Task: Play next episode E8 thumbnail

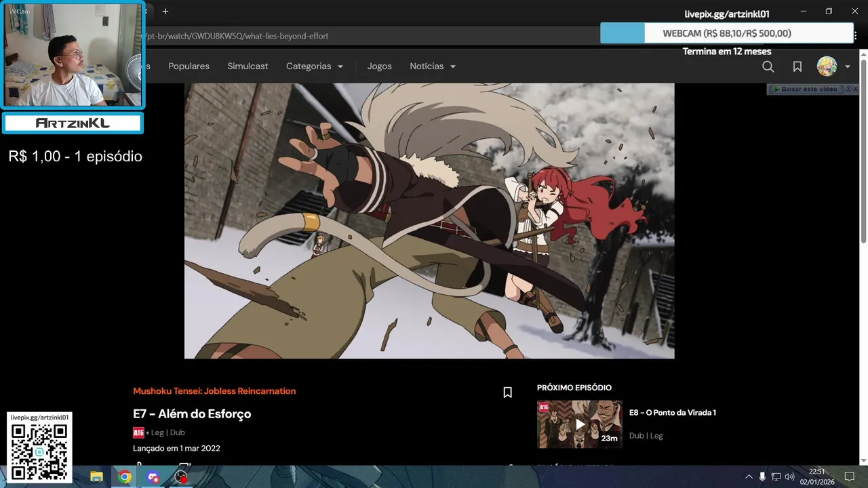Action: [x=580, y=424]
